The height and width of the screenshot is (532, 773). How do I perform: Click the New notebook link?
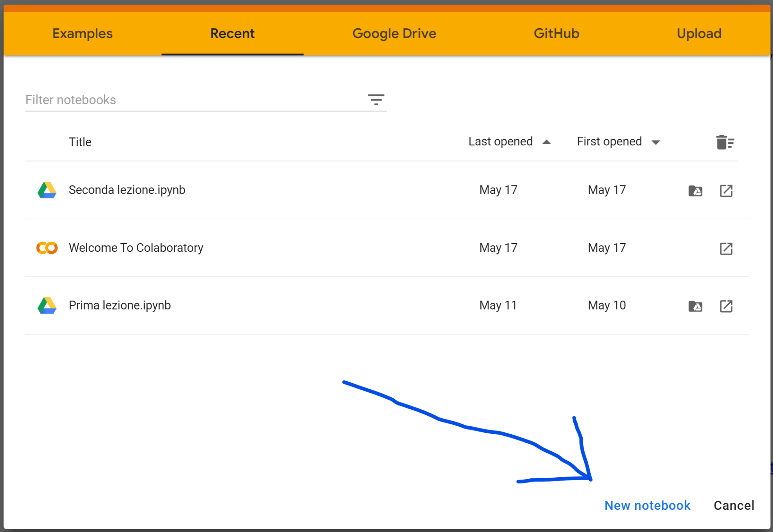tap(647, 505)
